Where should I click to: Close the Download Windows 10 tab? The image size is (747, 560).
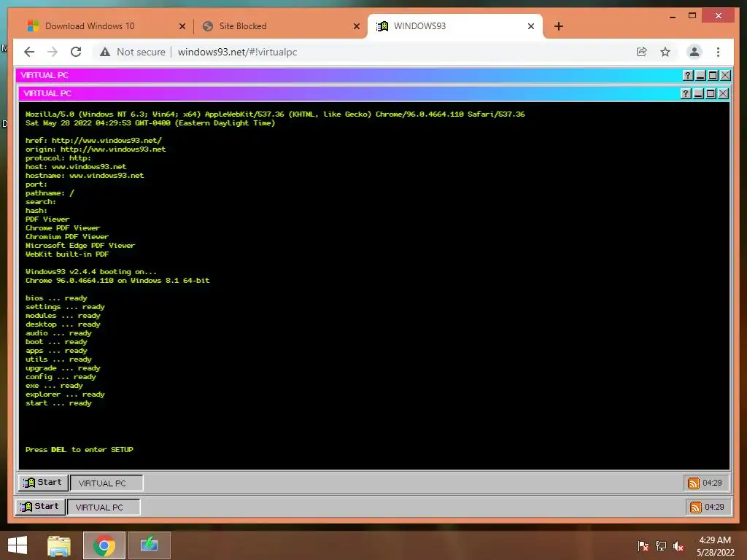(182, 26)
